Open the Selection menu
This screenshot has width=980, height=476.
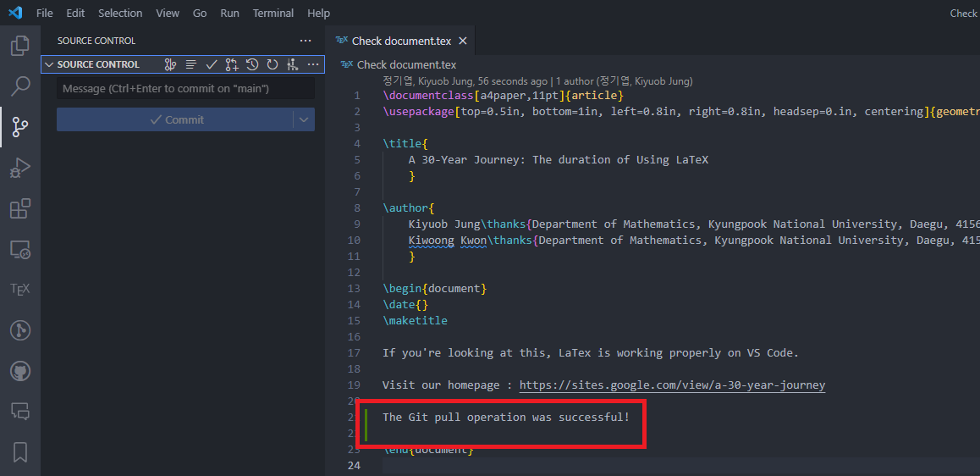pos(120,14)
